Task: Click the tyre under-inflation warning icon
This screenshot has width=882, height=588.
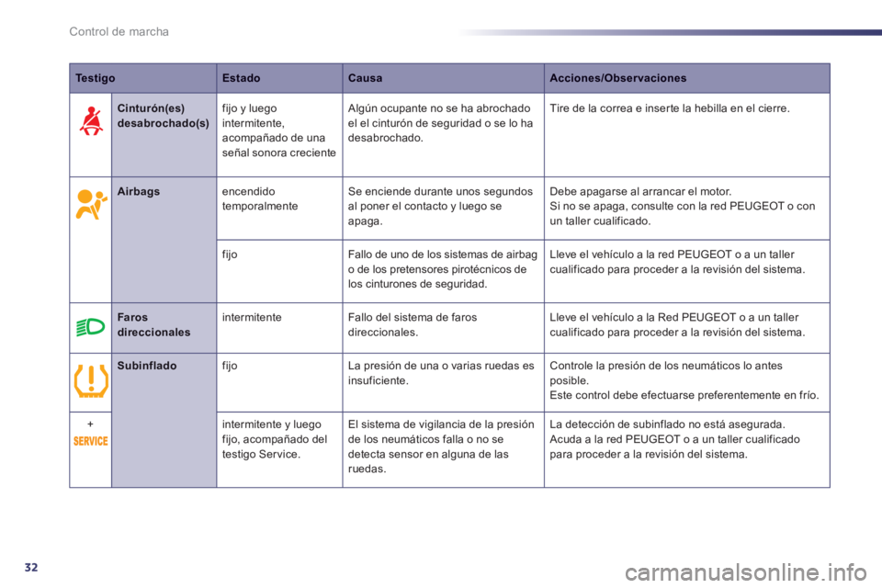Action: coord(91,381)
